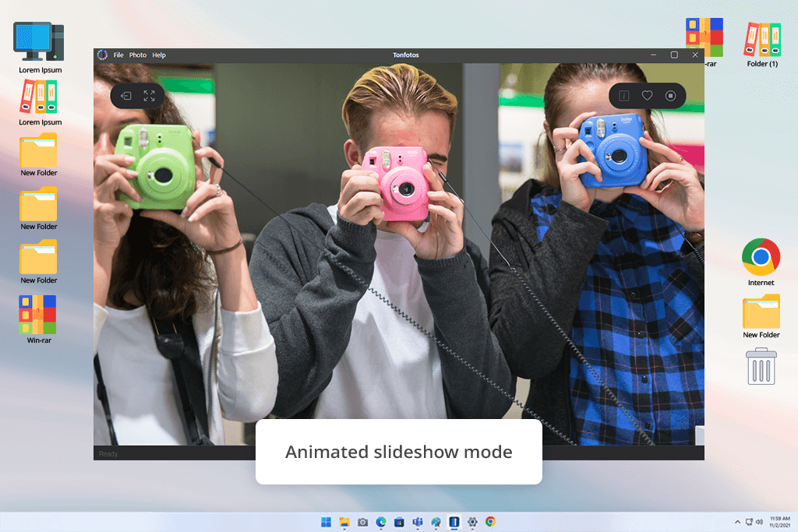Select the New Folder icon above Win-rar
The width and height of the screenshot is (798, 532).
[x=39, y=262]
